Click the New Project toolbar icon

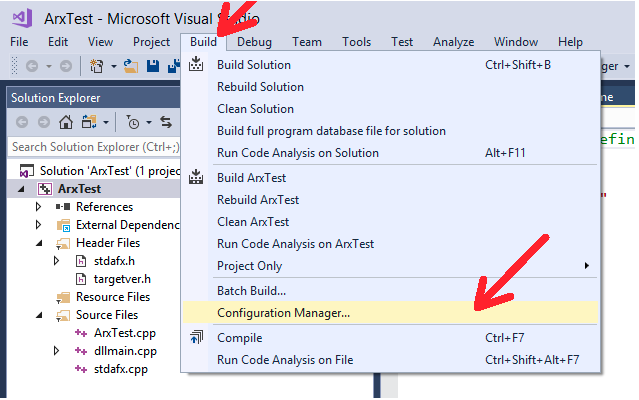click(x=97, y=66)
